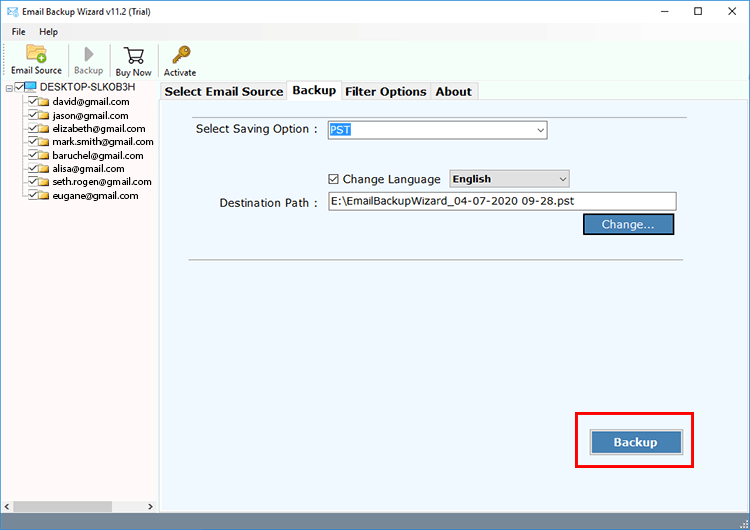
Task: Open the Buy Now cart icon
Action: click(133, 55)
